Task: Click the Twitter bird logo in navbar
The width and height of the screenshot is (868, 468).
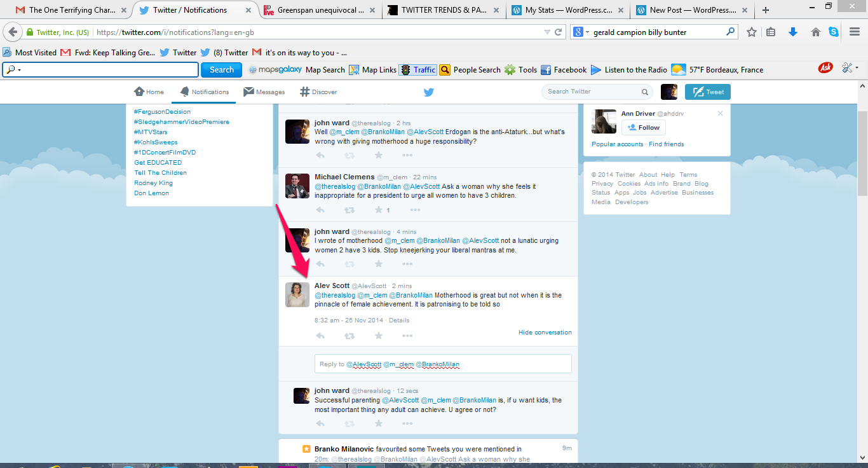Action: (x=429, y=92)
